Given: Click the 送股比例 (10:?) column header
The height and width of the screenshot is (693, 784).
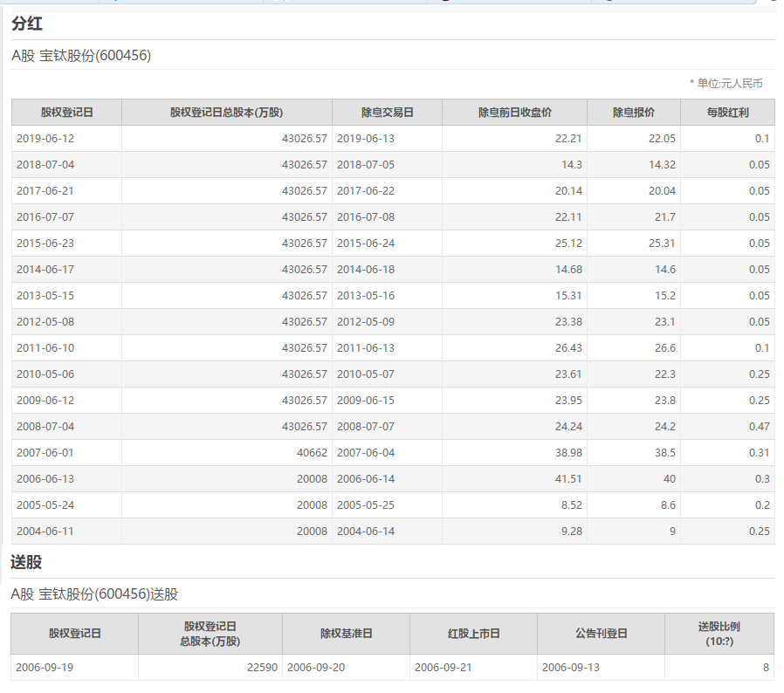Looking at the screenshot, I should click(719, 634).
